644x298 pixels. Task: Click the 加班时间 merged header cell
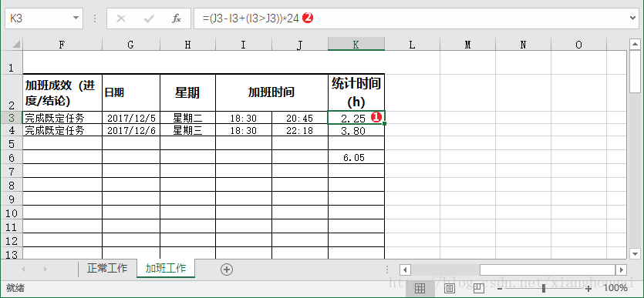271,92
